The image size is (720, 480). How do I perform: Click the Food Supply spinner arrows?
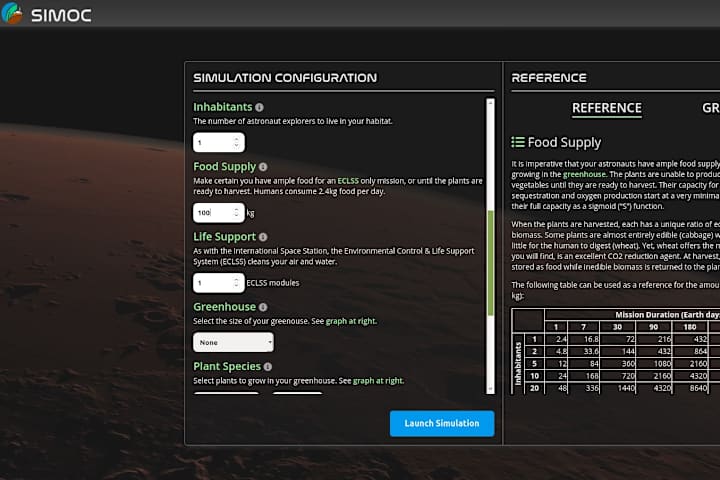click(x=236, y=213)
